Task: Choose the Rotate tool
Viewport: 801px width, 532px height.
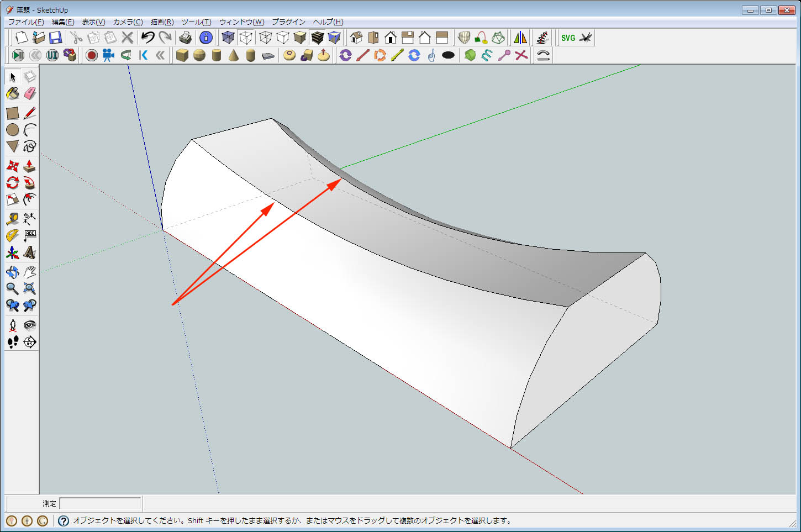Action: click(x=13, y=182)
